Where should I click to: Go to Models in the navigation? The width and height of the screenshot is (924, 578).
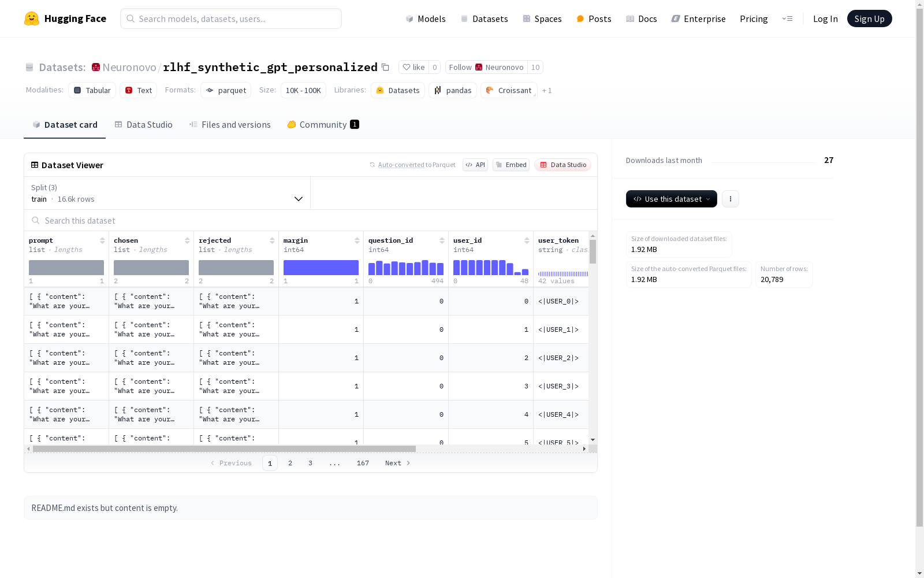pos(426,18)
